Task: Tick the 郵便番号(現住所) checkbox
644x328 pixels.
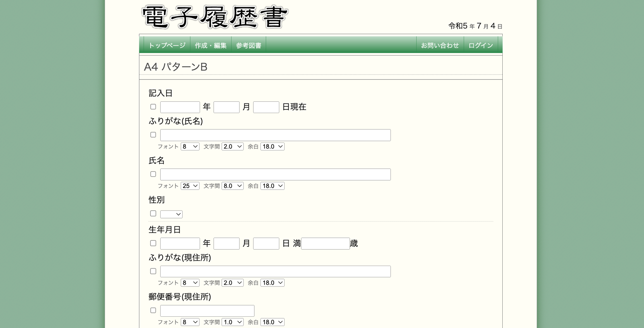Action: click(153, 310)
